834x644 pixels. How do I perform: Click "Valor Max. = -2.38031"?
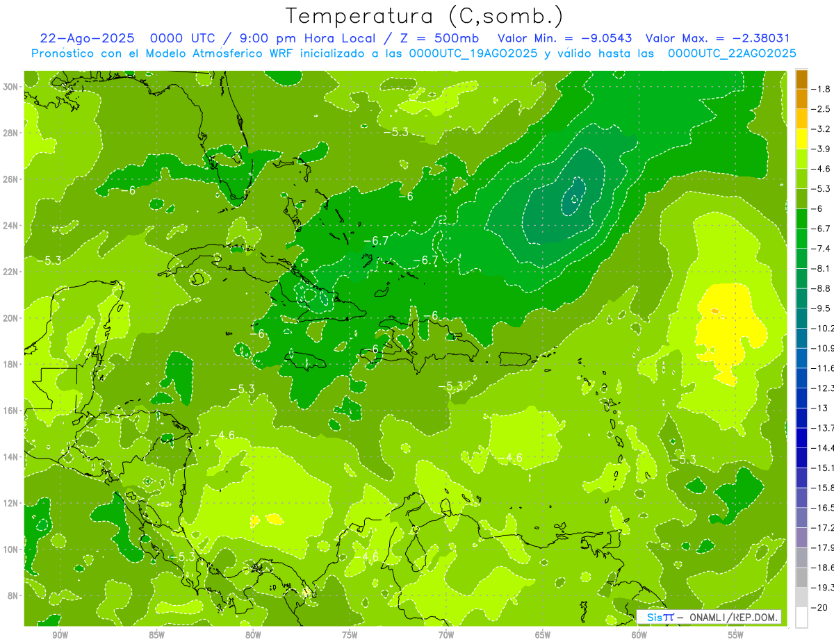(x=718, y=39)
